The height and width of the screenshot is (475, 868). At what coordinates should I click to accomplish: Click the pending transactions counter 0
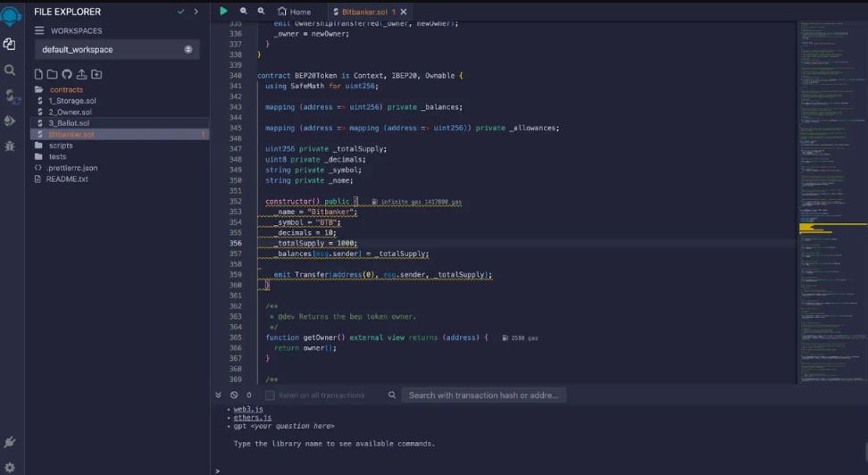pyautogui.click(x=248, y=396)
